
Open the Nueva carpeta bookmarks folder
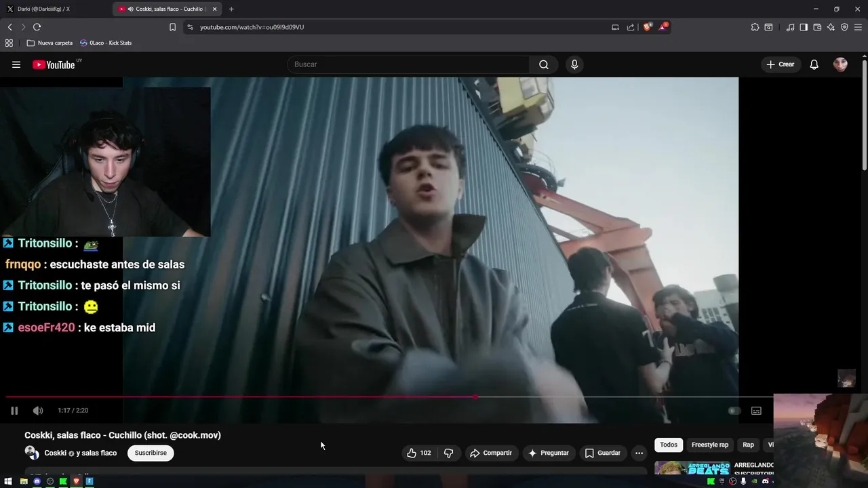50,43
